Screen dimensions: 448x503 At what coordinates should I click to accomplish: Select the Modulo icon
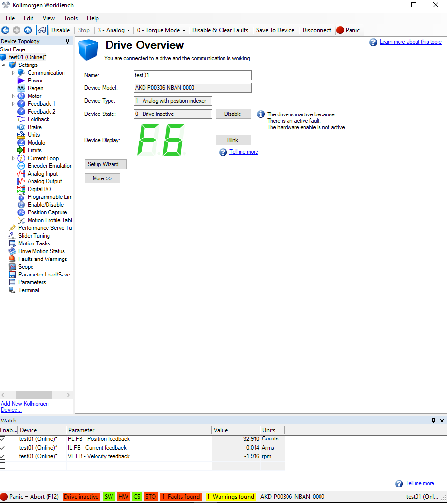(x=21, y=143)
